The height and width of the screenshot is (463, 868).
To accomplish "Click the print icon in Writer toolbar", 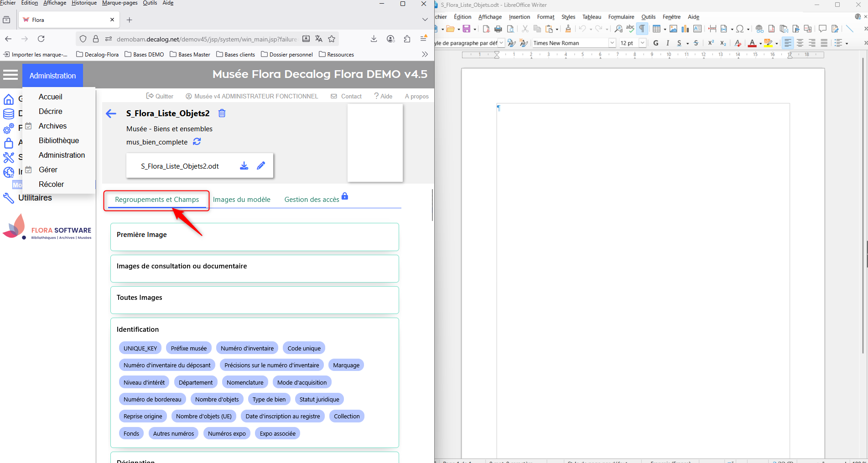I will (498, 29).
